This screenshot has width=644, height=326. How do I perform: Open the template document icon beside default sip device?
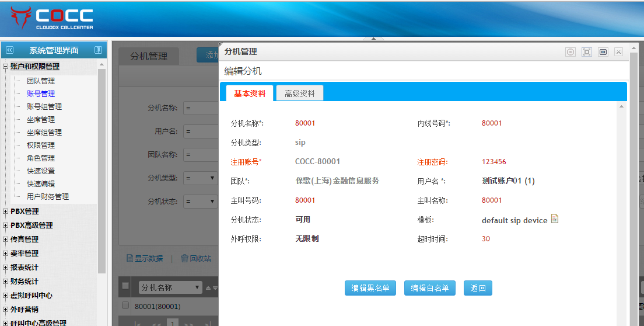(555, 219)
